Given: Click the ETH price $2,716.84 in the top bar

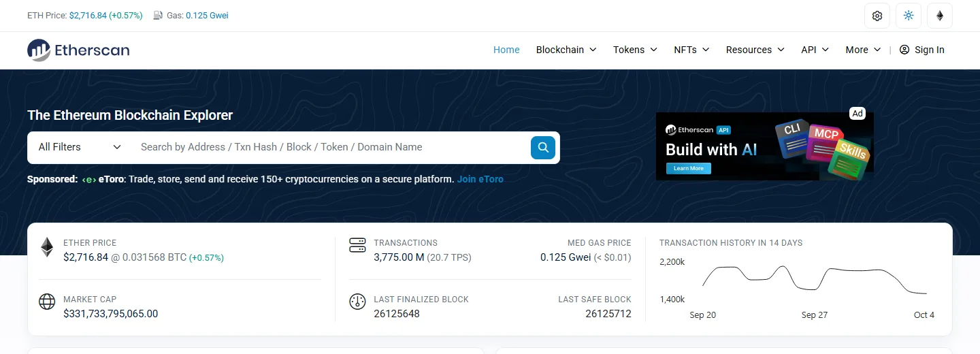Looking at the screenshot, I should [x=88, y=16].
